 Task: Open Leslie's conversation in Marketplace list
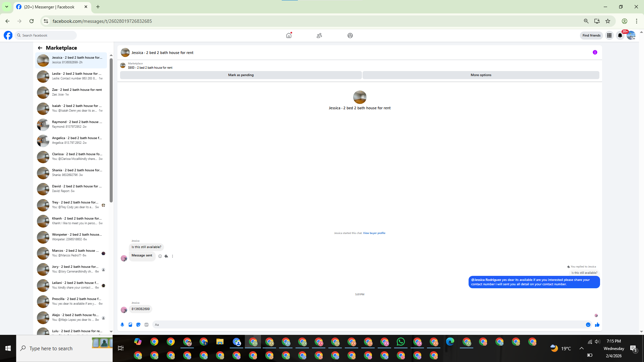pyautogui.click(x=71, y=76)
